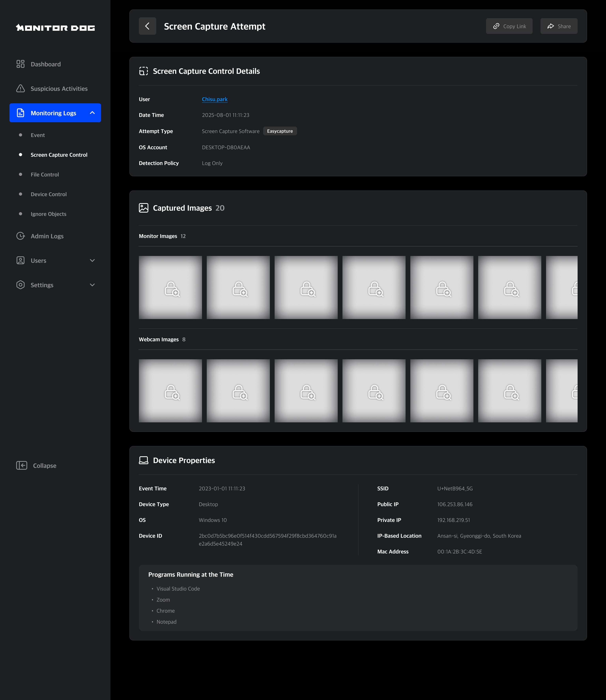Screen dimensions: 606x700
Task: Click the Monitor Dog logo
Action: pos(55,28)
